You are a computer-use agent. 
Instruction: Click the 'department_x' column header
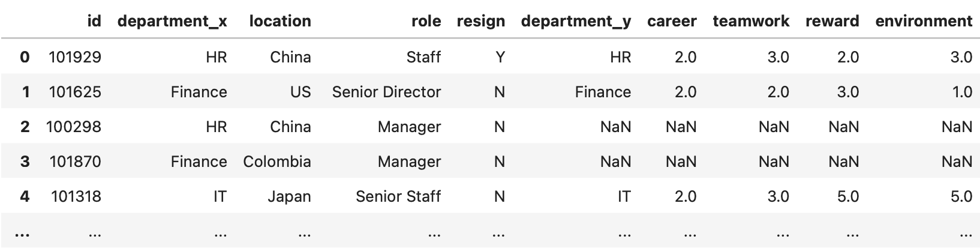coord(172,22)
